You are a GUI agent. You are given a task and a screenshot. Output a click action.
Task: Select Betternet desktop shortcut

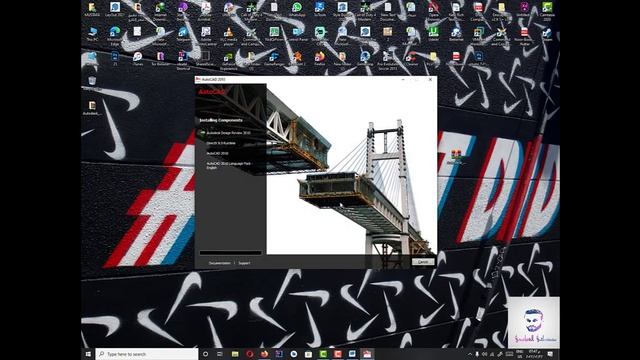456,34
